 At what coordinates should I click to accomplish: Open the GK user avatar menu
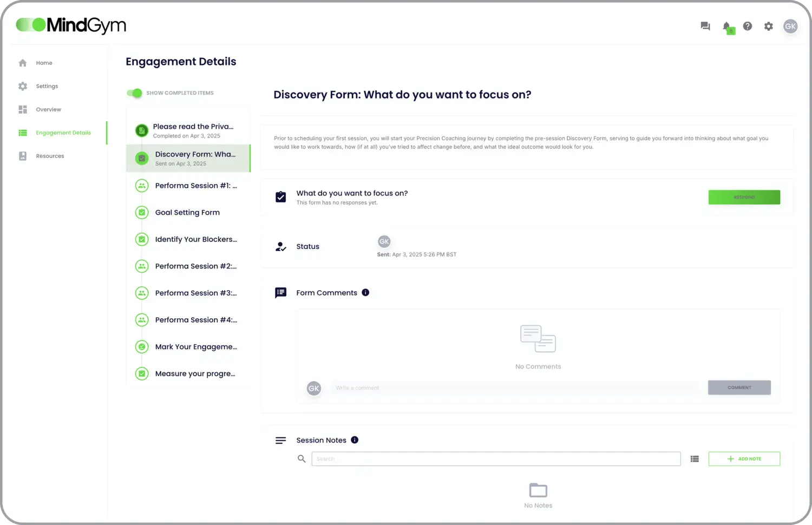[x=790, y=26]
